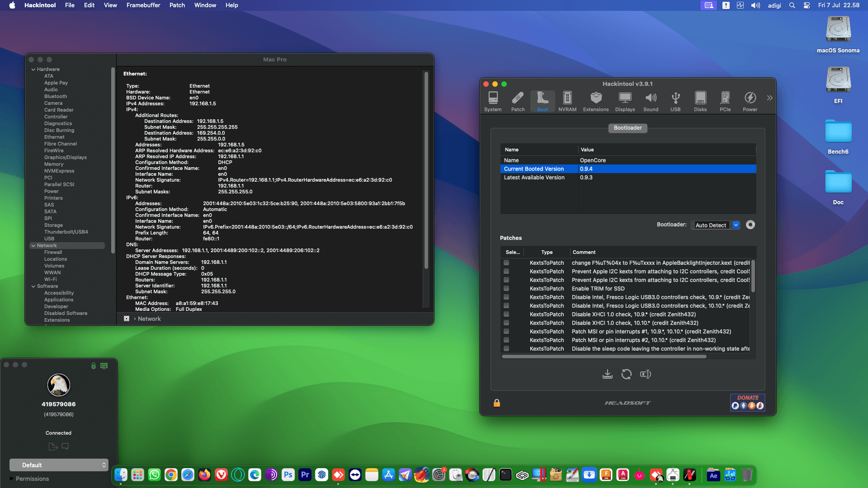Click the eagle avatar in AnyDesk window
Image resolution: width=868 pixels, height=488 pixels.
(x=59, y=385)
